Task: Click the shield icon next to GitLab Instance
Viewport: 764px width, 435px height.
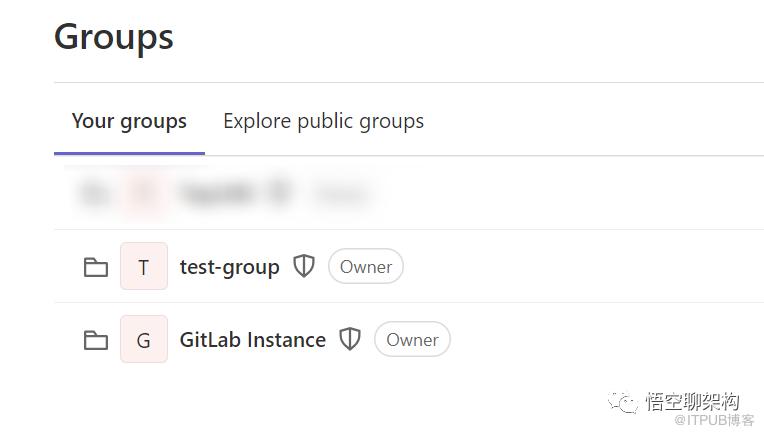Action: (x=349, y=339)
